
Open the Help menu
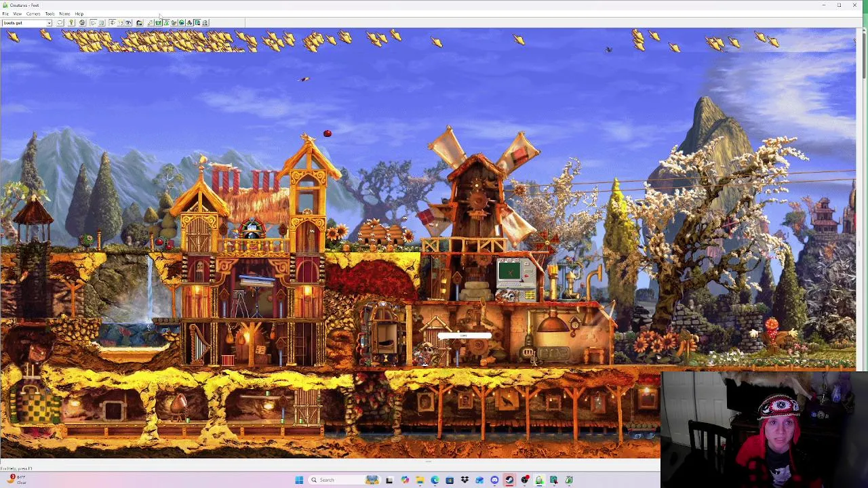click(x=79, y=14)
